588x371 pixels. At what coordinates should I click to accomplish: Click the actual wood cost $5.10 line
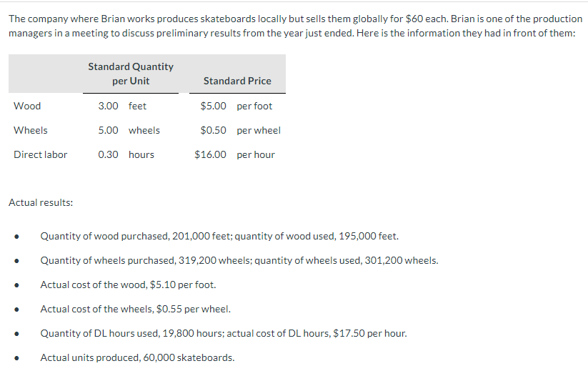point(129,285)
